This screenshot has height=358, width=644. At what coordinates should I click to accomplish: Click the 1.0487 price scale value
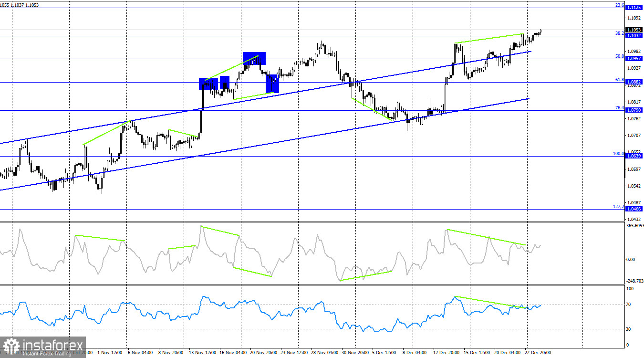(634, 202)
